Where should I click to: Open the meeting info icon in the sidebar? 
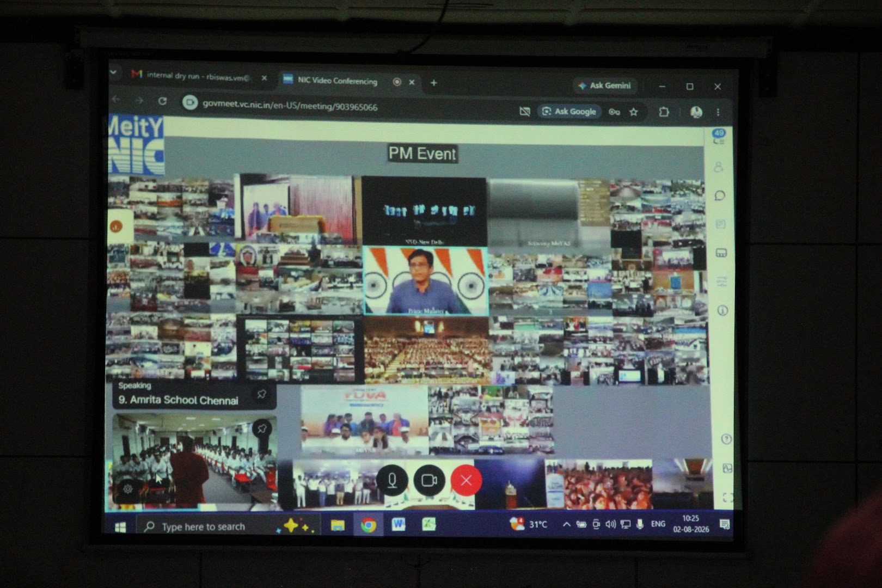(722, 310)
